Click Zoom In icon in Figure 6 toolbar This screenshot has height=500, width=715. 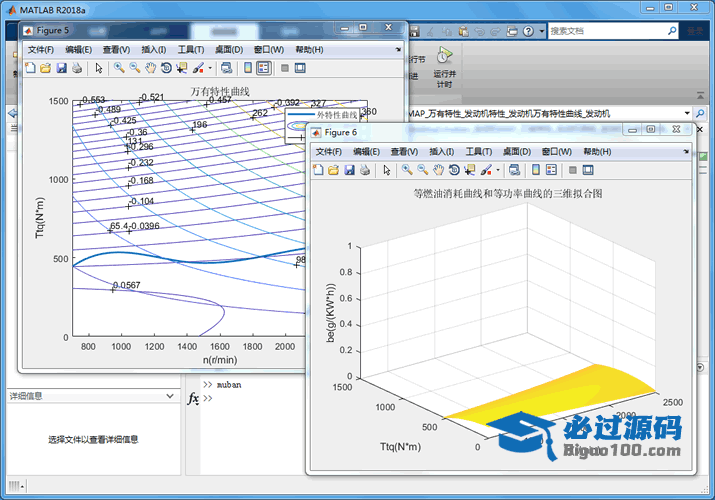tap(407, 170)
